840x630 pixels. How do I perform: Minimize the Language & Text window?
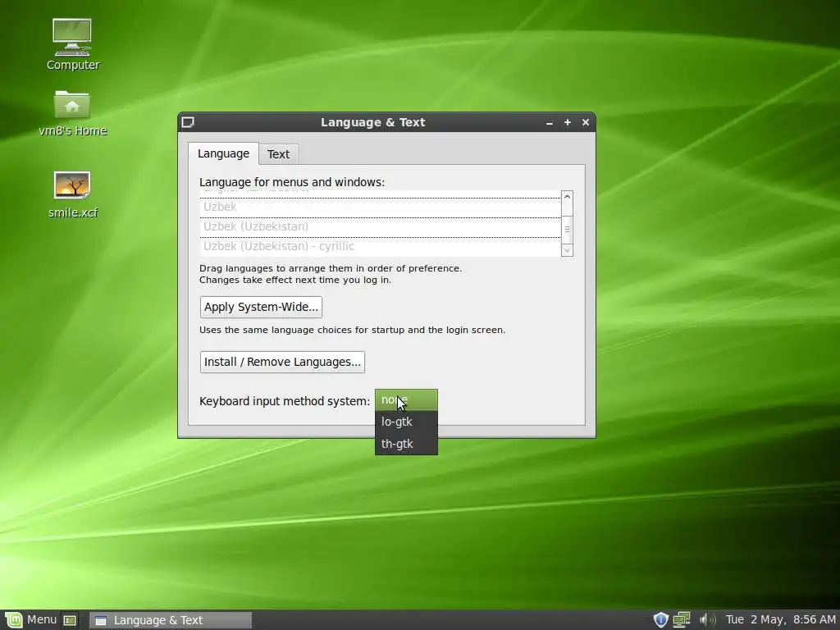tap(549, 123)
